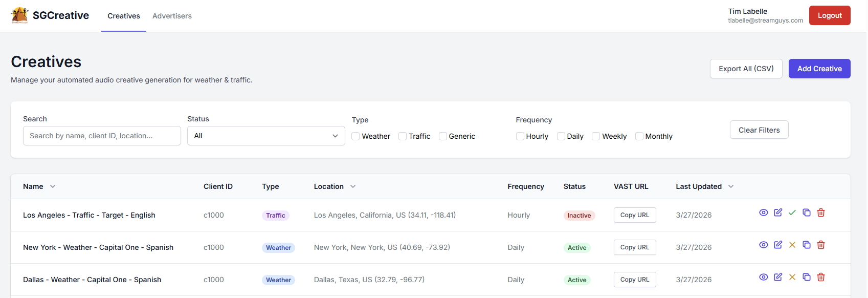Screen dimensions: 868x298
Task: Delete the Los Angeles Traffic creative
Action: [820, 212]
